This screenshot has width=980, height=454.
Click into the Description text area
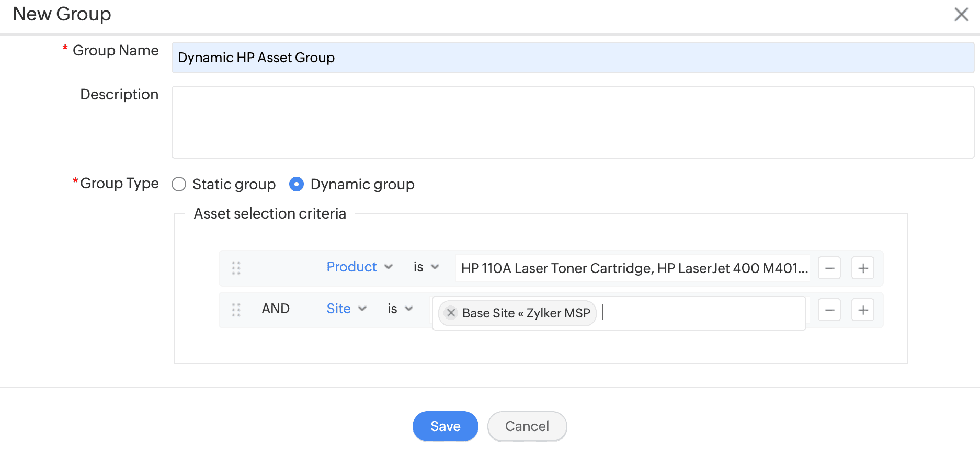[572, 122]
